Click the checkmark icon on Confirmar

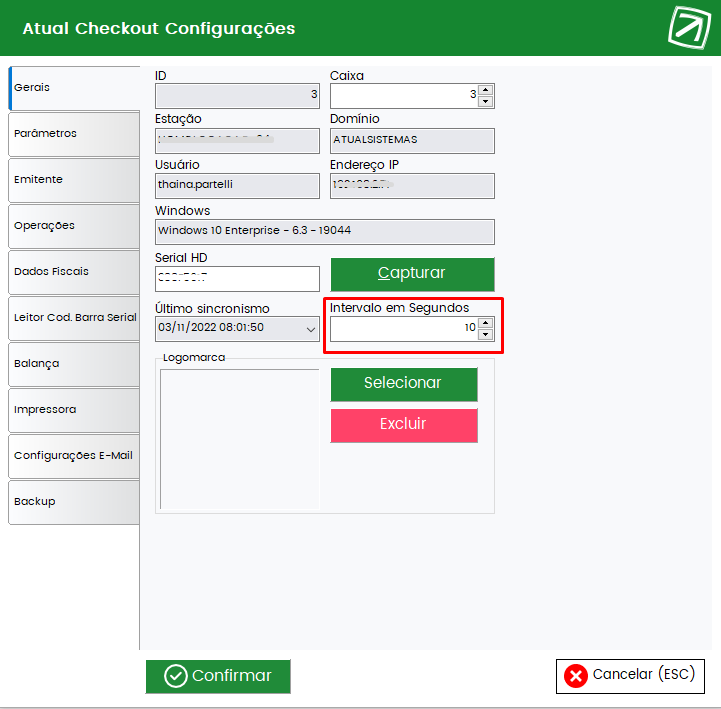pyautogui.click(x=176, y=676)
